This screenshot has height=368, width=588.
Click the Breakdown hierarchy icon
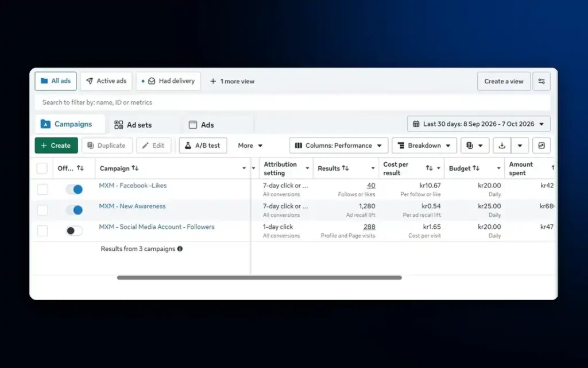[401, 145]
